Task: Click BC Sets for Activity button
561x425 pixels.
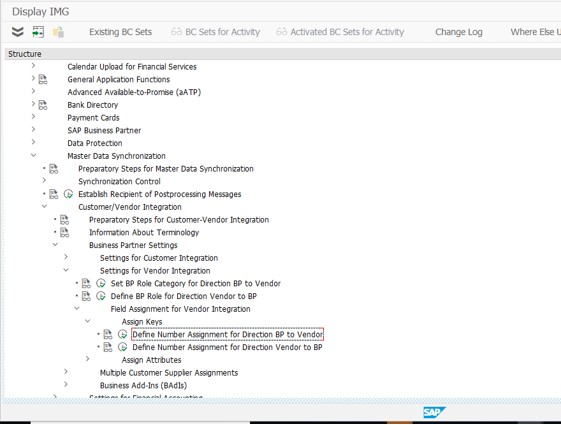Action: pos(216,32)
